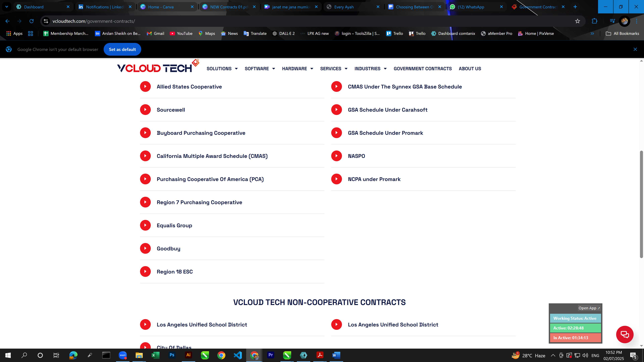Screen dimensions: 644x362
Task: Open the Translate bookmark
Action: point(255,34)
